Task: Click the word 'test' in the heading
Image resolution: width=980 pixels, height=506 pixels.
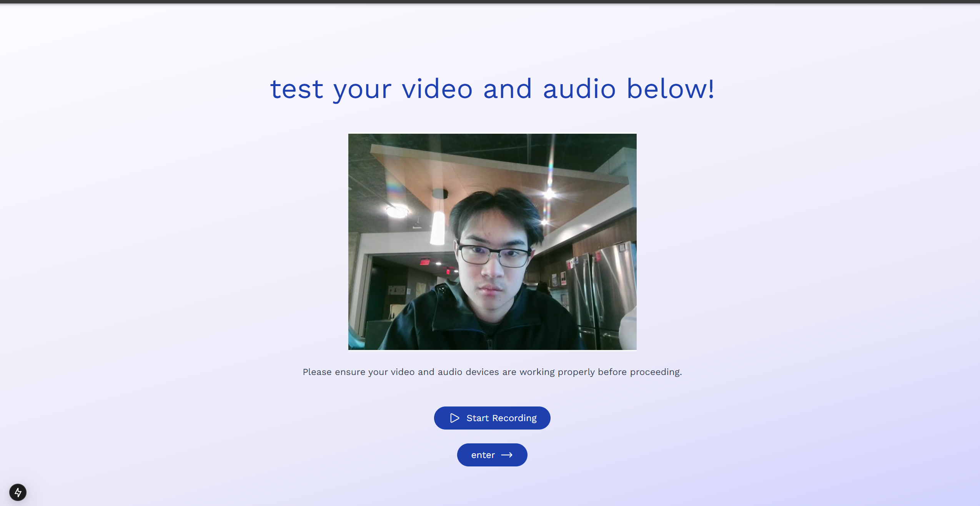Action: [x=296, y=89]
